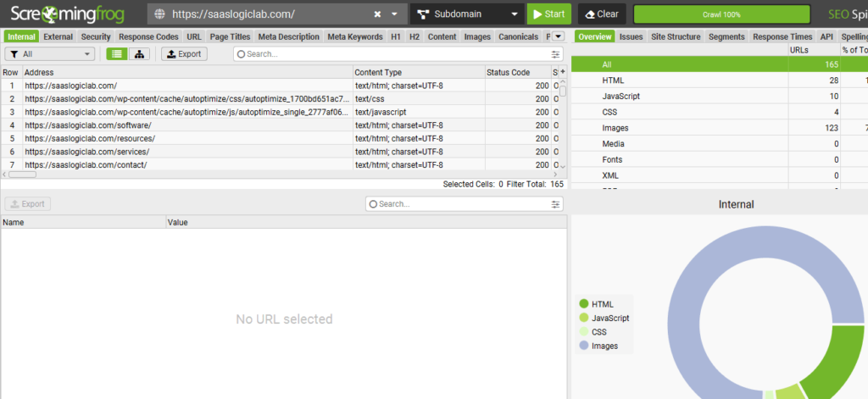
Task: Switch to tree view icon
Action: [139, 53]
